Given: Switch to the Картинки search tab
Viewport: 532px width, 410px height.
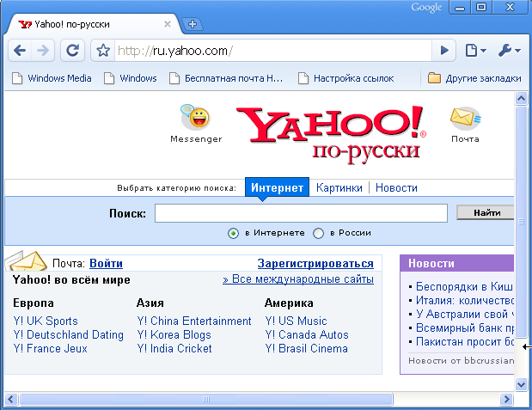Looking at the screenshot, I should [x=339, y=187].
